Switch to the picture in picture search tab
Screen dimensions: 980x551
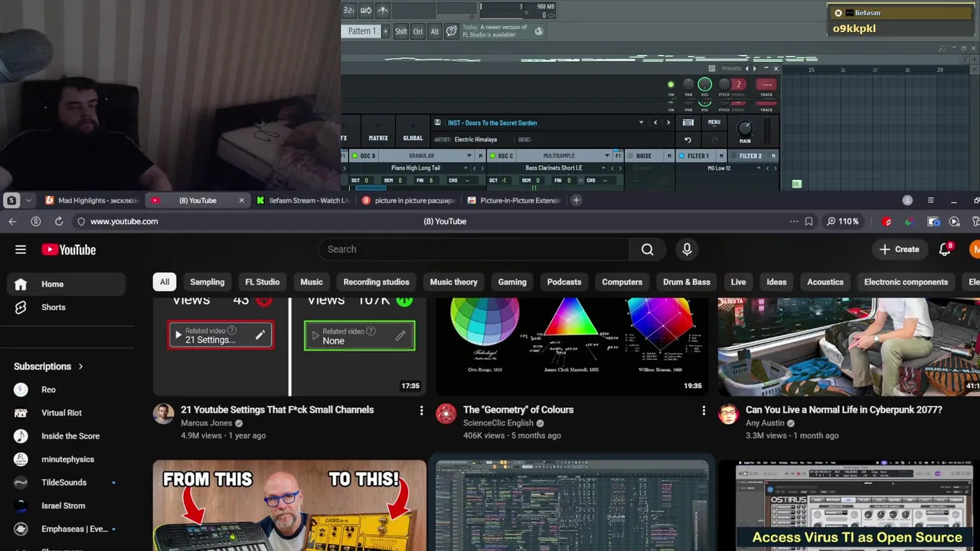pyautogui.click(x=409, y=201)
